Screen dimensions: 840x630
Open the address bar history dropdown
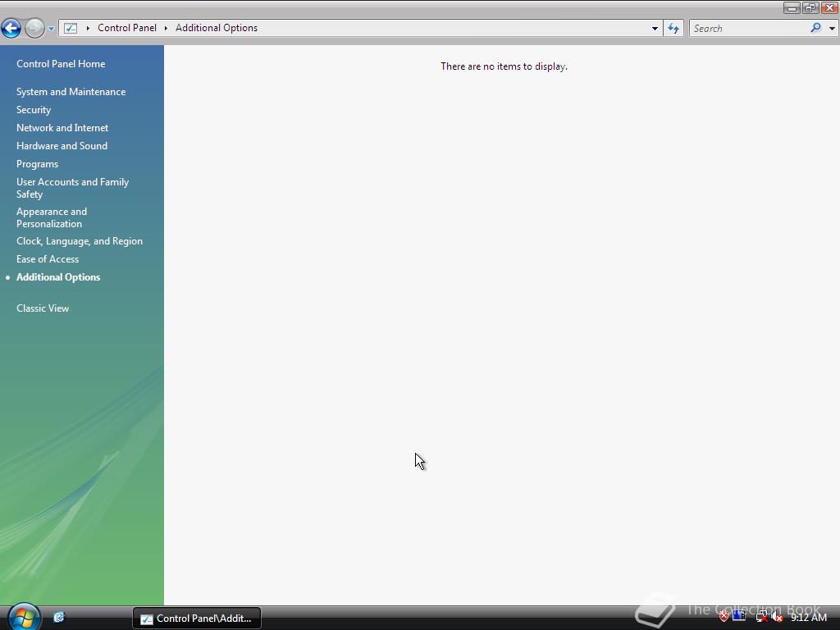655,29
